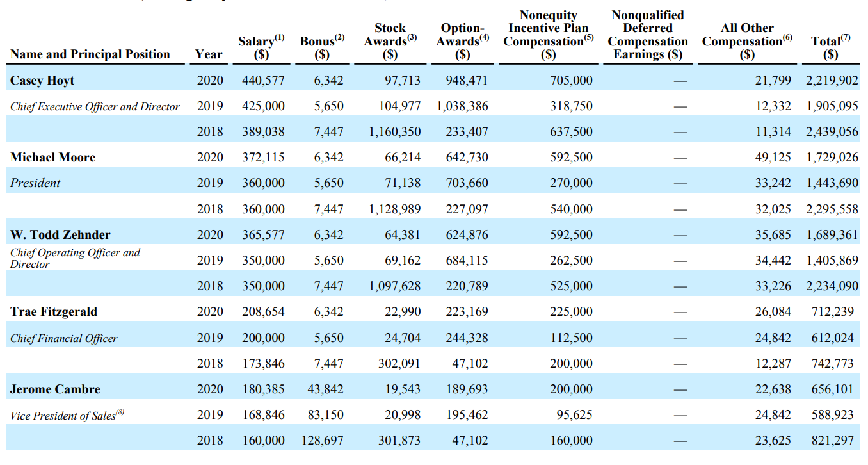Screen dimensions: 868x465
Task: Click other compensation value 49,125
Action: pyautogui.click(x=773, y=158)
